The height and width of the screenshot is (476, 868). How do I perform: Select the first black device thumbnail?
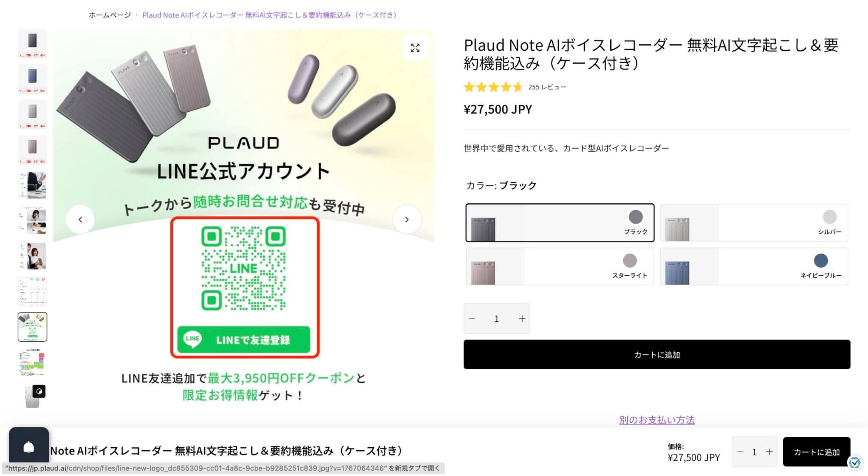coord(33,43)
